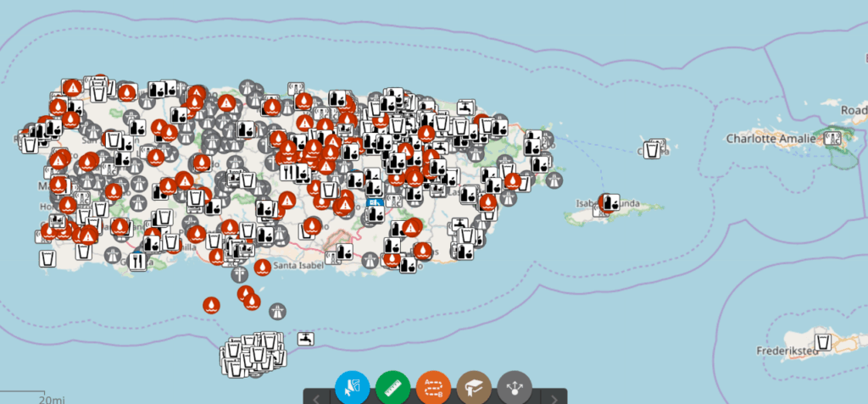Click the red flood marker beside Santa Isabel label
868x404 pixels.
(x=263, y=268)
